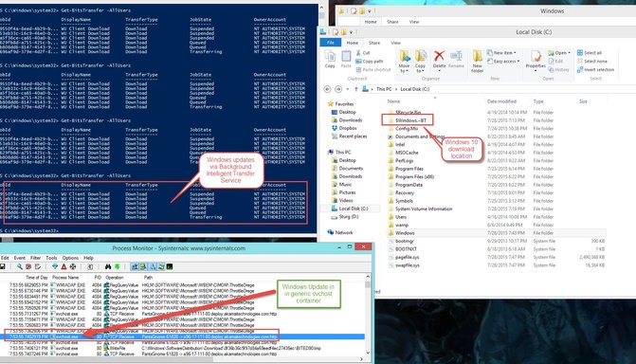The image size is (636, 364).
Task: Open the Quick Access Toolbar dropdown in Local Disk window
Action: click(352, 32)
